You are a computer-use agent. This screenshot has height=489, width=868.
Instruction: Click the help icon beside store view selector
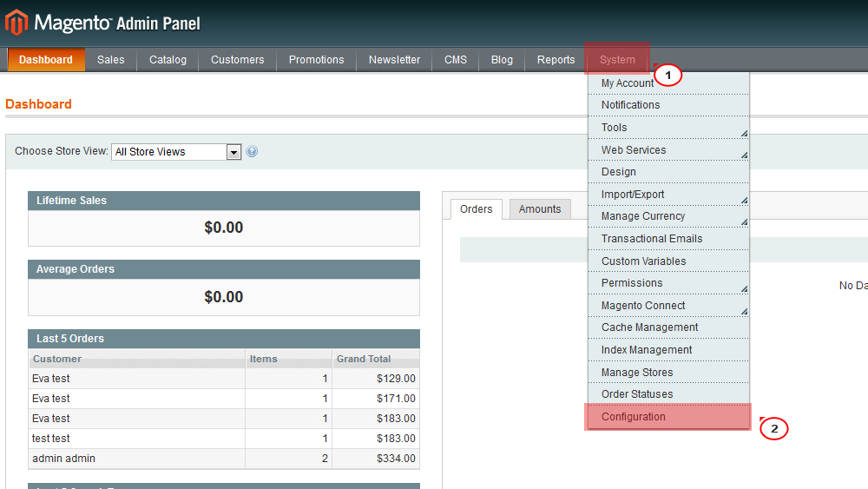(x=252, y=151)
